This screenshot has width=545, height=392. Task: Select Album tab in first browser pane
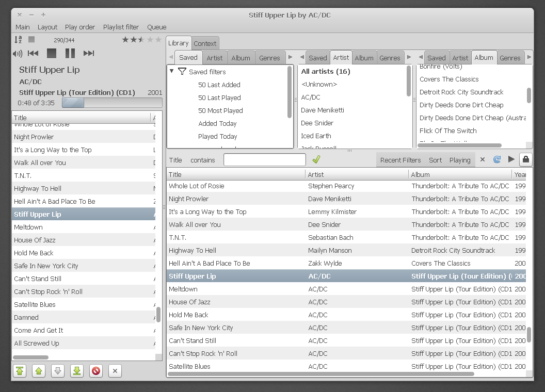point(241,58)
